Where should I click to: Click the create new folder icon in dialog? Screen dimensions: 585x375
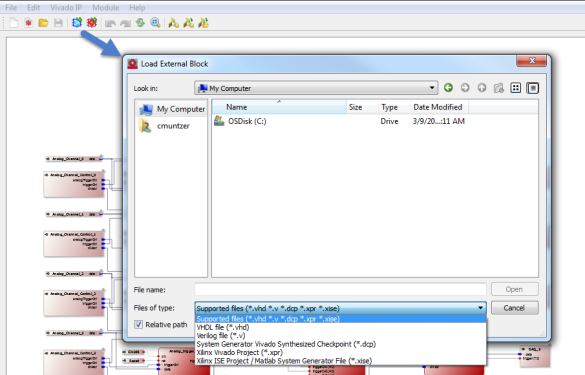point(498,88)
